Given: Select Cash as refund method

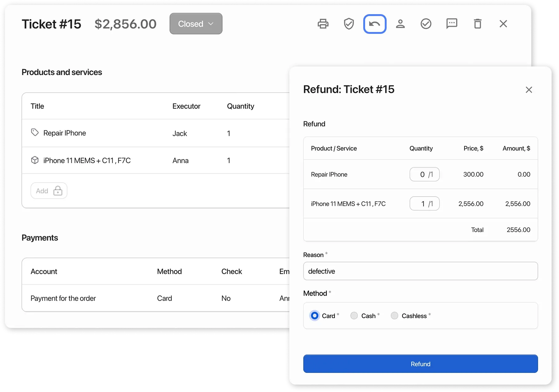Looking at the screenshot, I should 354,315.
